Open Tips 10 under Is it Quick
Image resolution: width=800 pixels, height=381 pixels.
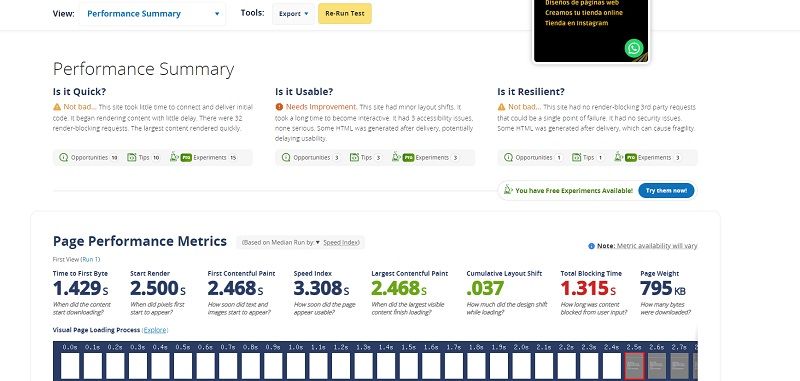144,158
